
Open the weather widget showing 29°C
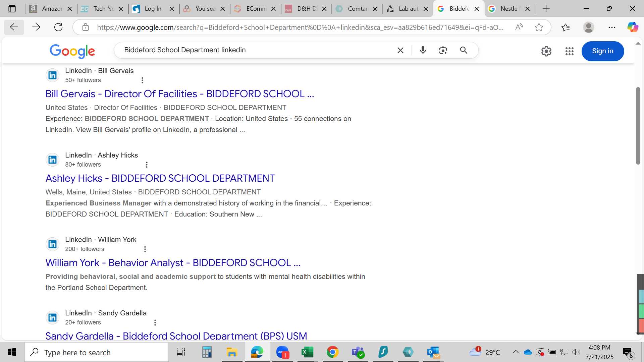pos(484,352)
